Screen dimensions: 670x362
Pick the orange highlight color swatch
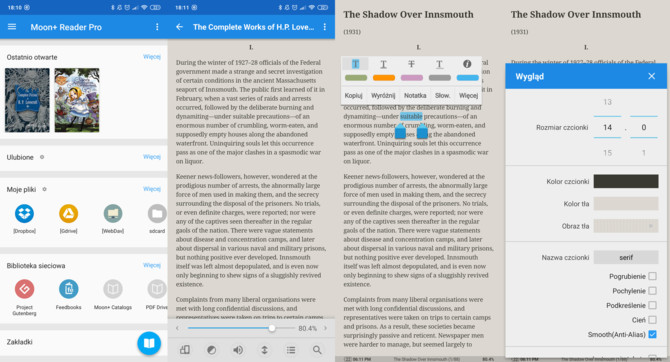(x=384, y=78)
